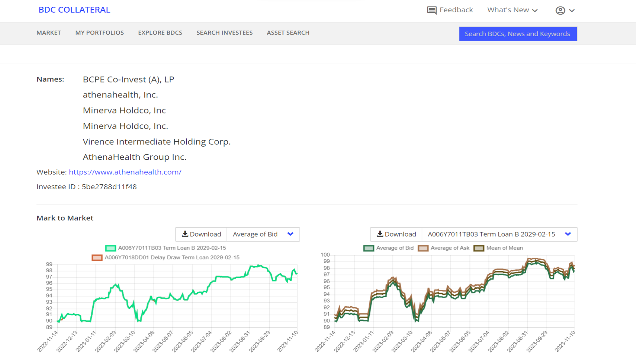
Task: Click legend label A006Y7018DD01 Delay Draw Term Loan
Action: point(172,258)
